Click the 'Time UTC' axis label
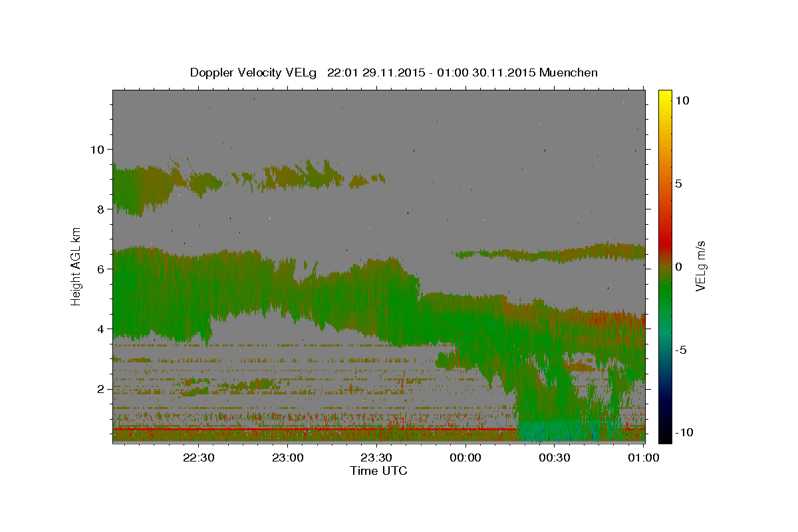798x532 pixels. pos(378,471)
